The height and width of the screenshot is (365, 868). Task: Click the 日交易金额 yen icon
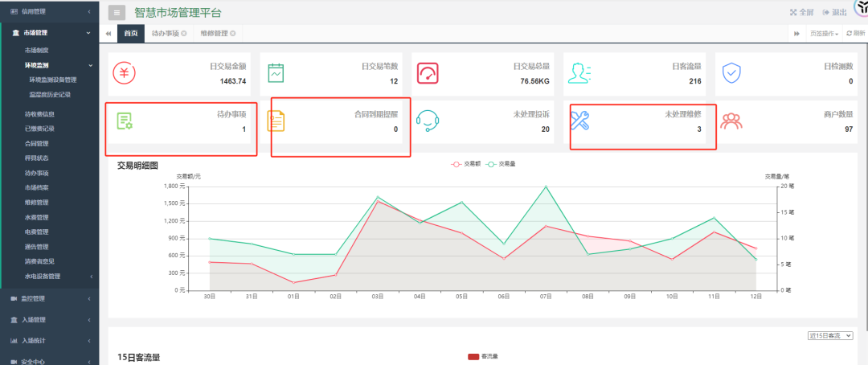(x=124, y=73)
